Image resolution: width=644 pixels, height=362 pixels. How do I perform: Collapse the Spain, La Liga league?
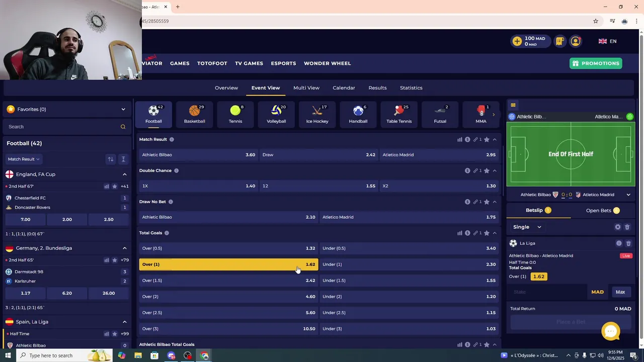125,322
